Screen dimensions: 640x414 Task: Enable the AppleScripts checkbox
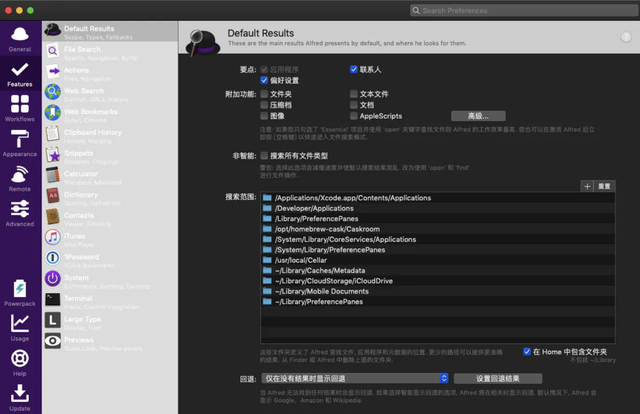353,116
